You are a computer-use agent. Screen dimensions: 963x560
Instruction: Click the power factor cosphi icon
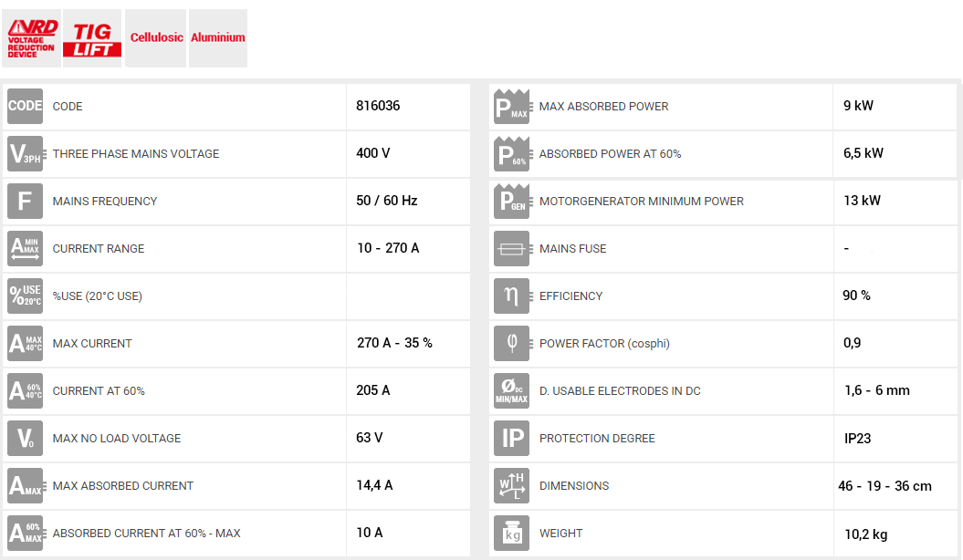point(511,343)
